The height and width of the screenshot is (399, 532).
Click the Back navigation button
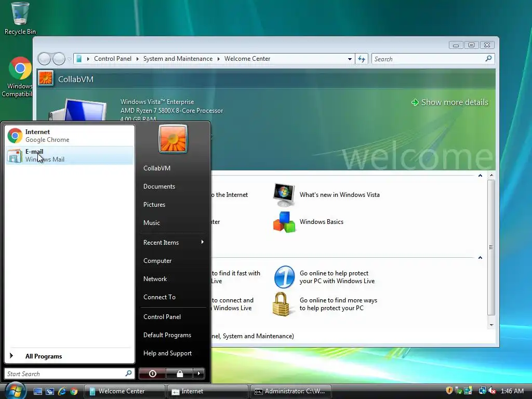click(44, 59)
